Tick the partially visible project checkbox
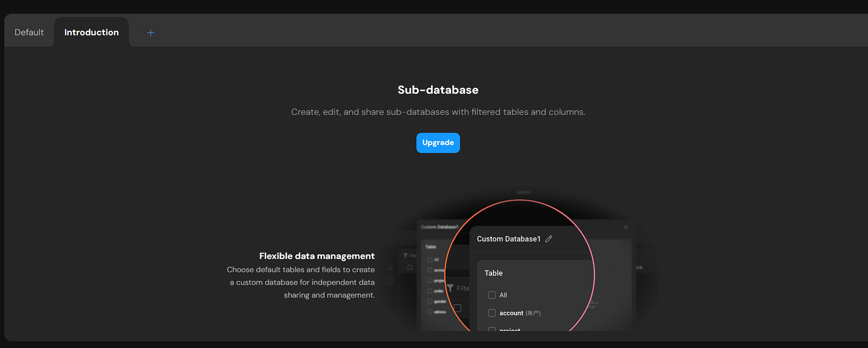 (x=492, y=329)
